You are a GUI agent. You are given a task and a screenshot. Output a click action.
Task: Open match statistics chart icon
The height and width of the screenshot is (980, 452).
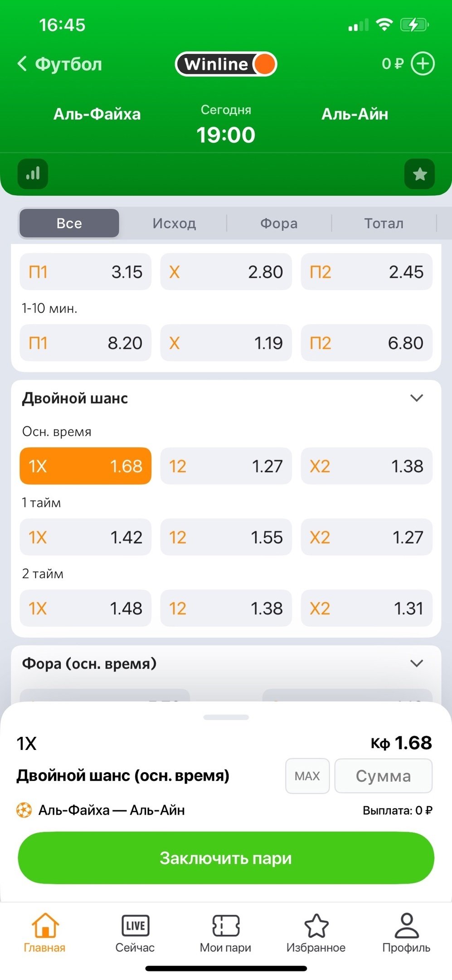click(33, 174)
